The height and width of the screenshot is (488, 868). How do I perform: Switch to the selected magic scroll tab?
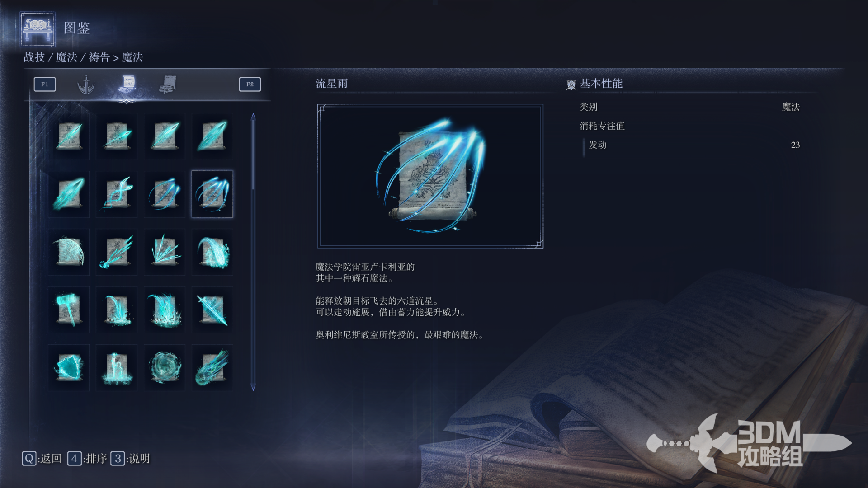[x=128, y=84]
